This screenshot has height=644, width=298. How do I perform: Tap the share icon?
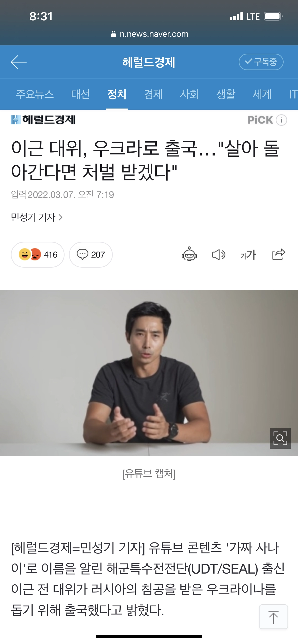279,254
